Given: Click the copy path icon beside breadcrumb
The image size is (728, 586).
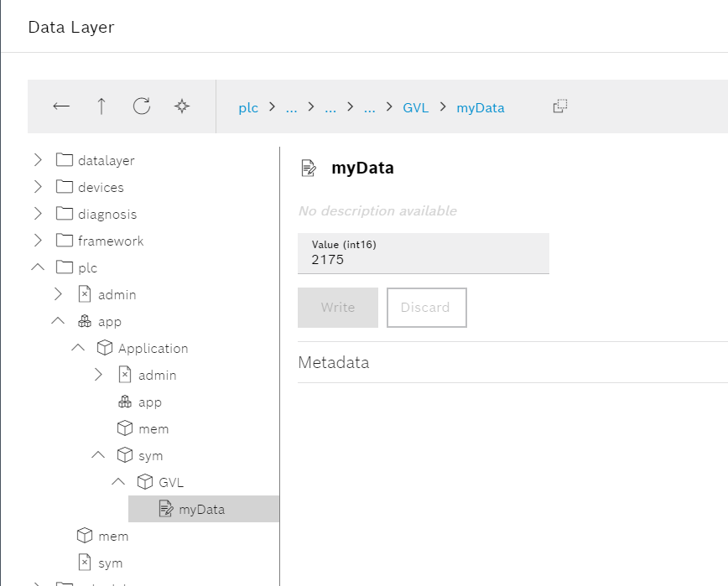Looking at the screenshot, I should 560,106.
